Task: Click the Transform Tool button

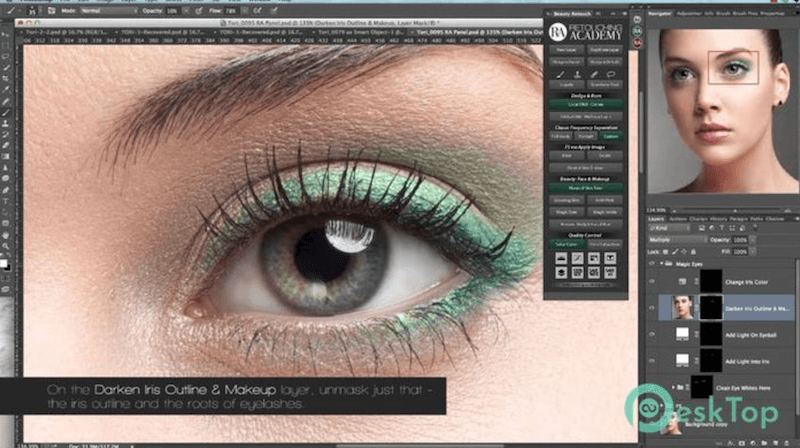Action: click(x=605, y=85)
